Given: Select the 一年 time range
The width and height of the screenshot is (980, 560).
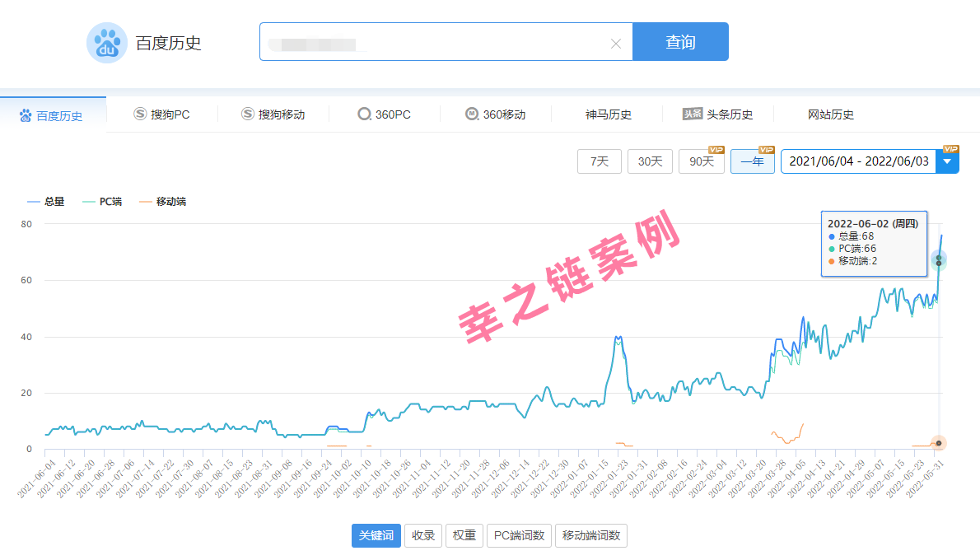Looking at the screenshot, I should click(x=753, y=161).
